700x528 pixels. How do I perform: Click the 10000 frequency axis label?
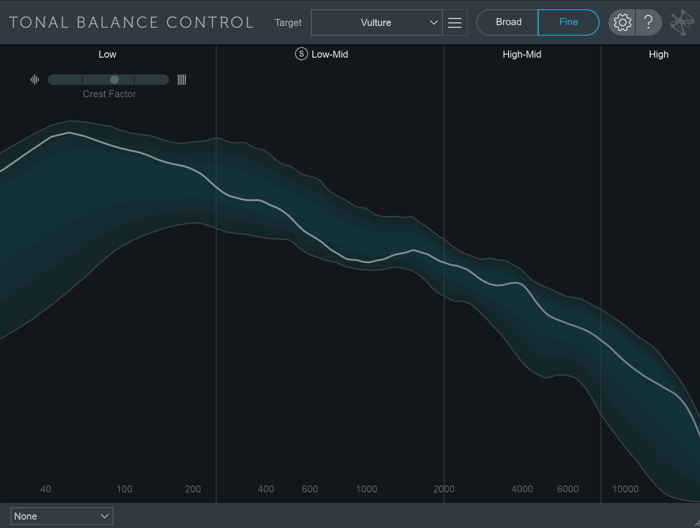point(625,489)
